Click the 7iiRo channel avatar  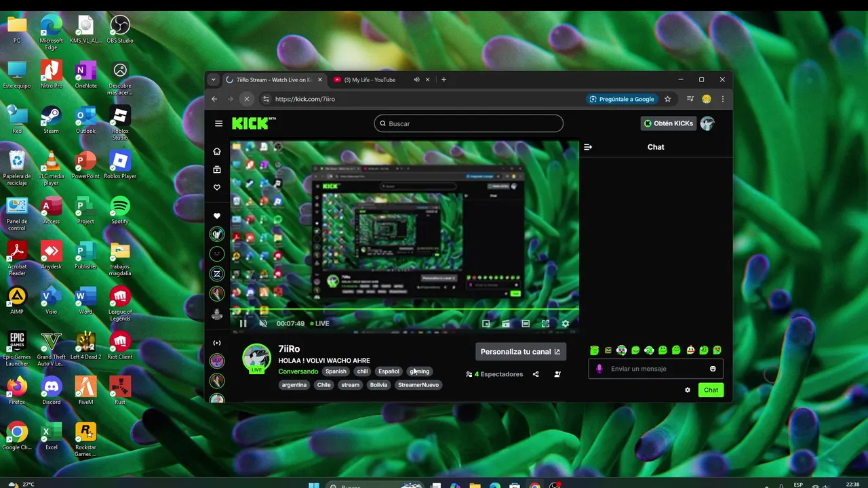pyautogui.click(x=257, y=358)
